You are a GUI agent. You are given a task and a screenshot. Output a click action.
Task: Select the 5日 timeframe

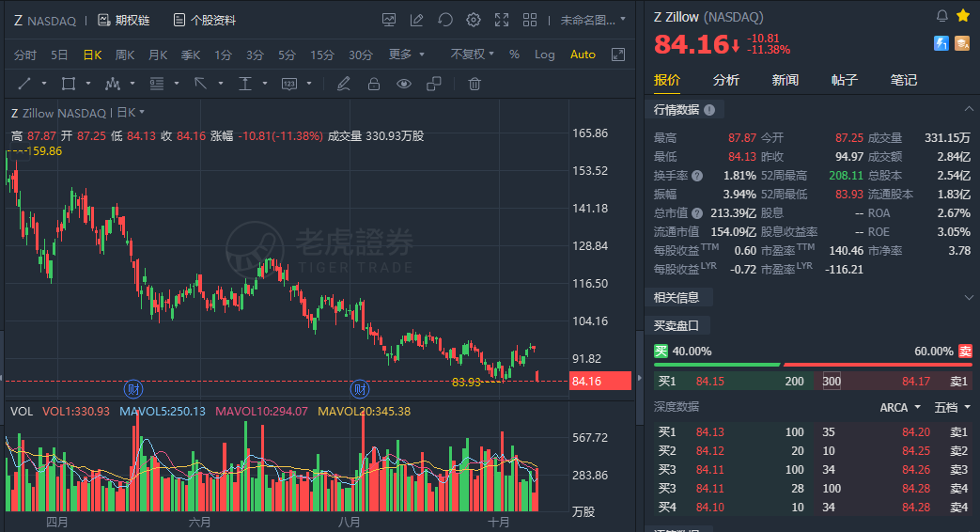pos(59,55)
